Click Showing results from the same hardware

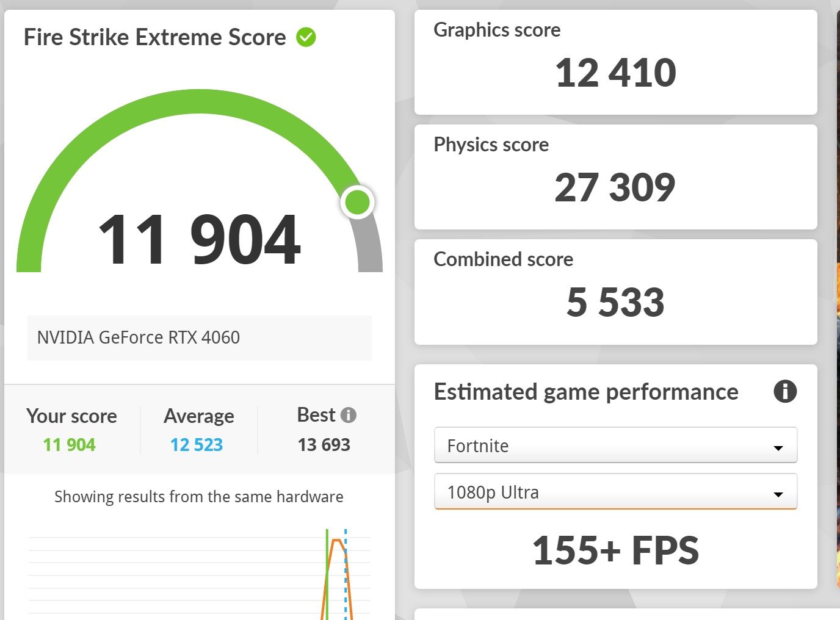tap(199, 497)
